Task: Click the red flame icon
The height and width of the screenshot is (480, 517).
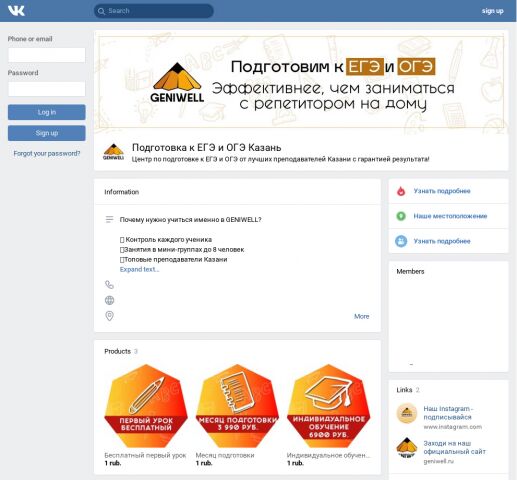Action: [x=401, y=191]
